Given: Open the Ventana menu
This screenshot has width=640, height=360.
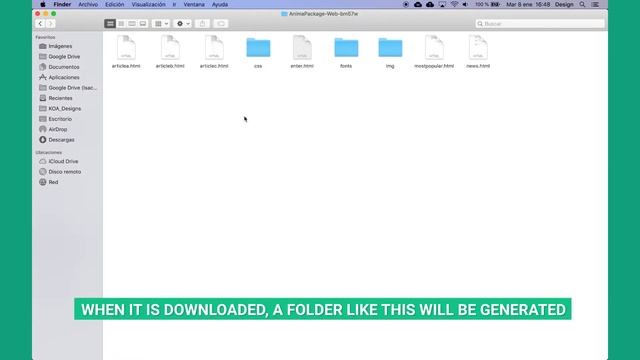Looking at the screenshot, I should [194, 4].
